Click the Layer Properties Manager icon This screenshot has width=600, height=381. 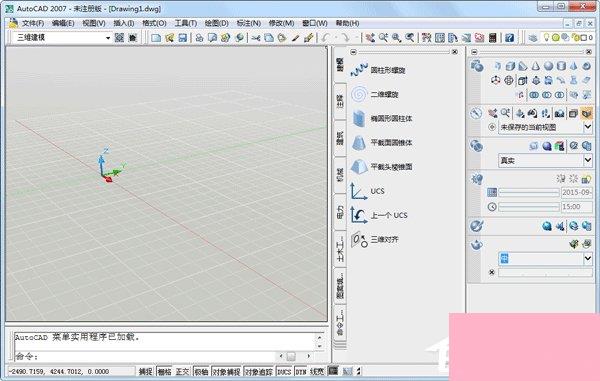tap(532, 37)
